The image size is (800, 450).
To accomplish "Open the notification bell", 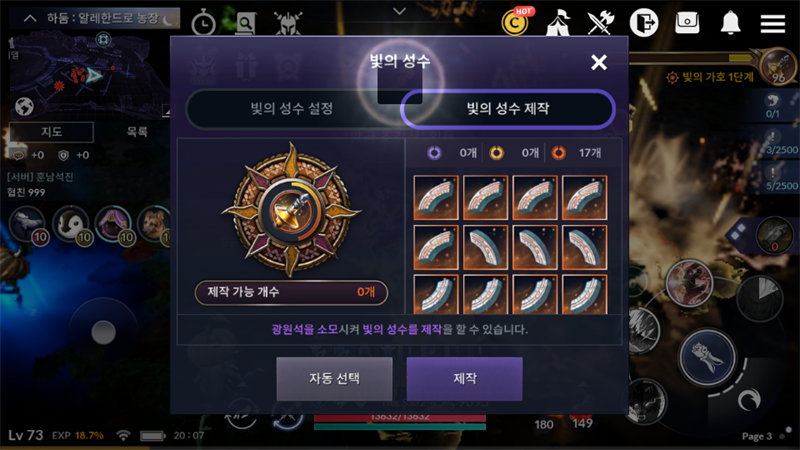I will (x=731, y=23).
